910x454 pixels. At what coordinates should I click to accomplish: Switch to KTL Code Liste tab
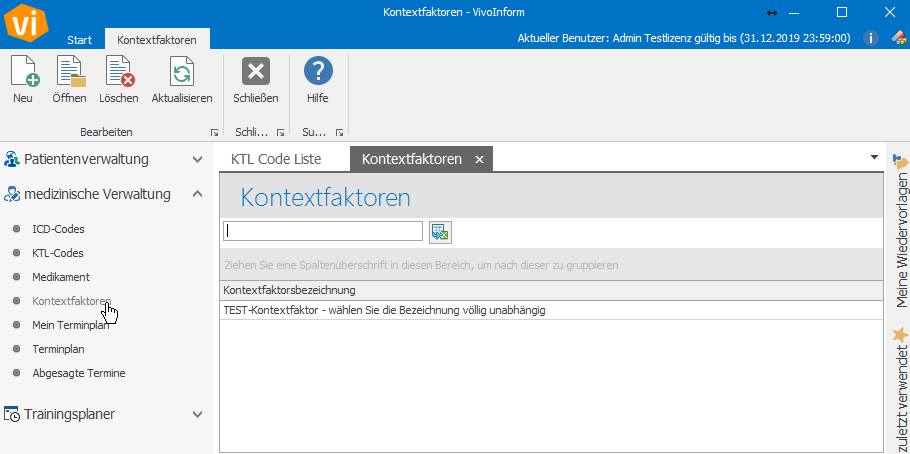[276, 159]
